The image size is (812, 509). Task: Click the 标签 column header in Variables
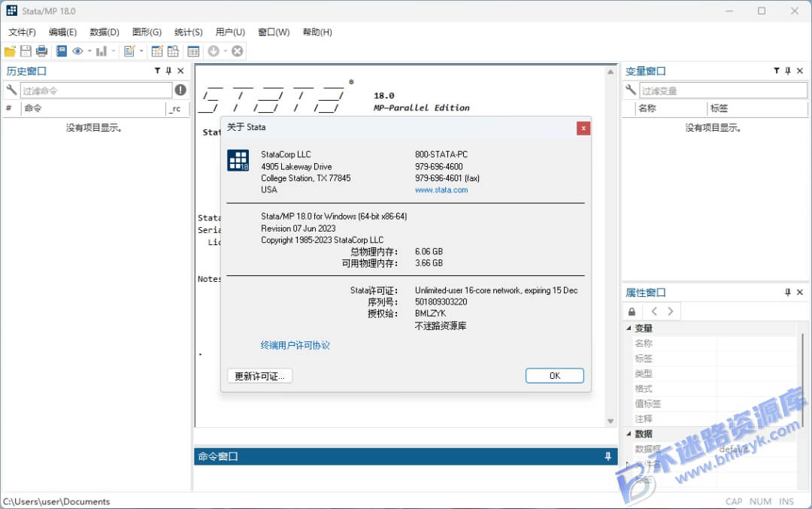click(757, 108)
